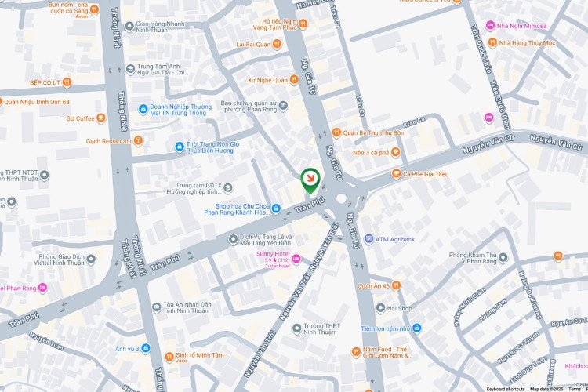588x392 pixels.
Task: Select GU Coffee cup icon
Action: pyautogui.click(x=100, y=118)
